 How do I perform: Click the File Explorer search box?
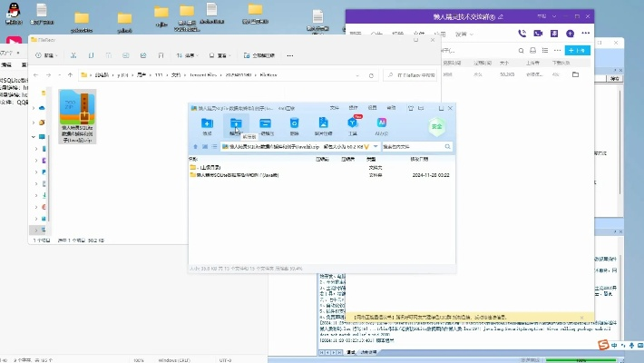tap(410, 75)
